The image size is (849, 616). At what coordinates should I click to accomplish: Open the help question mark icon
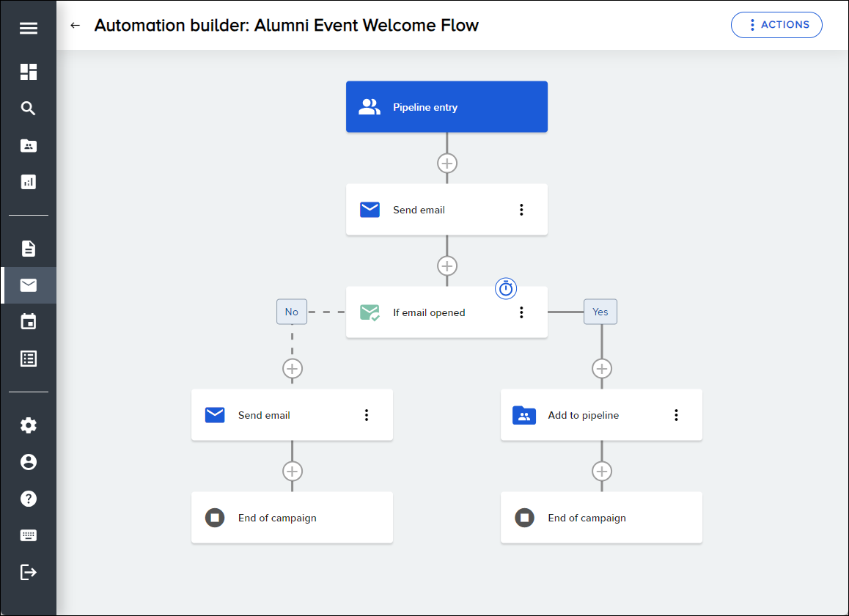(x=28, y=499)
